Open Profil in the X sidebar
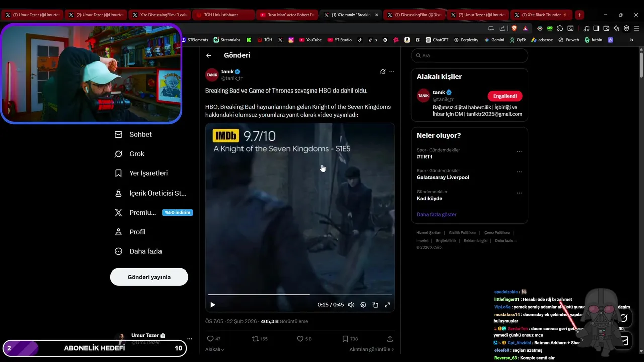The width and height of the screenshot is (644, 362). [130, 232]
